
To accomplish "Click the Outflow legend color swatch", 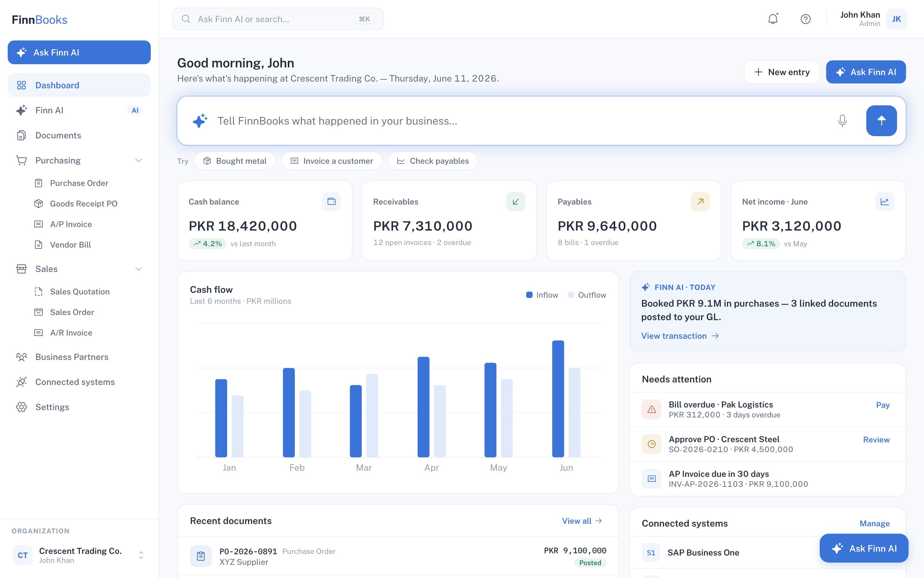I will [x=571, y=295].
